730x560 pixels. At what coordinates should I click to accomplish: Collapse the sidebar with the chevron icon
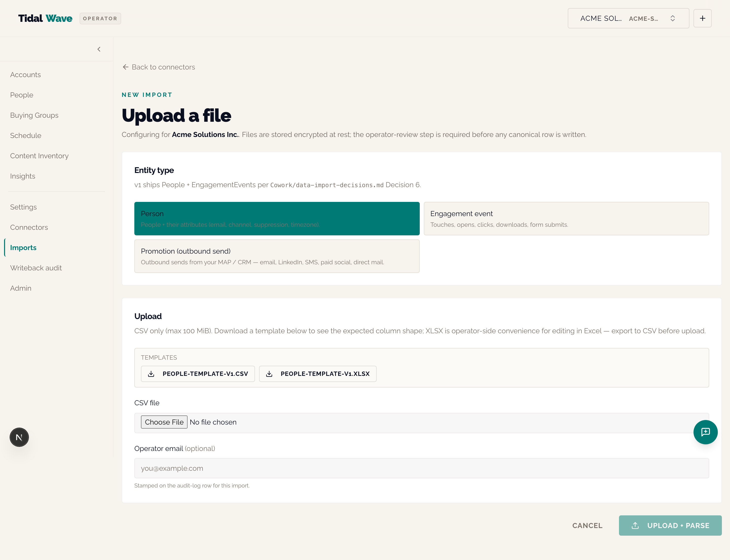coord(99,49)
